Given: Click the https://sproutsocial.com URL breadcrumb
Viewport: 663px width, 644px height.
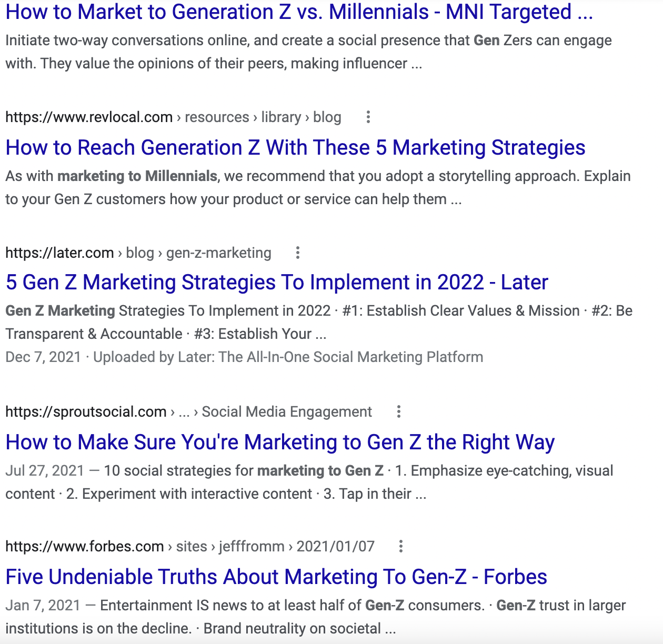Looking at the screenshot, I should [86, 411].
